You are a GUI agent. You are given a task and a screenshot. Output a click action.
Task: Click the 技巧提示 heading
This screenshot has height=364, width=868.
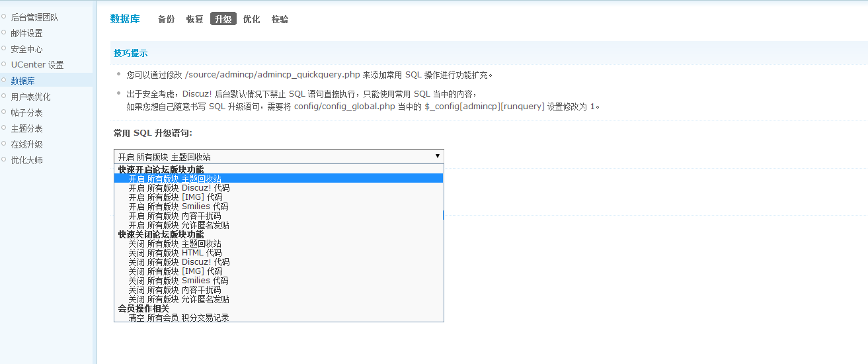131,54
